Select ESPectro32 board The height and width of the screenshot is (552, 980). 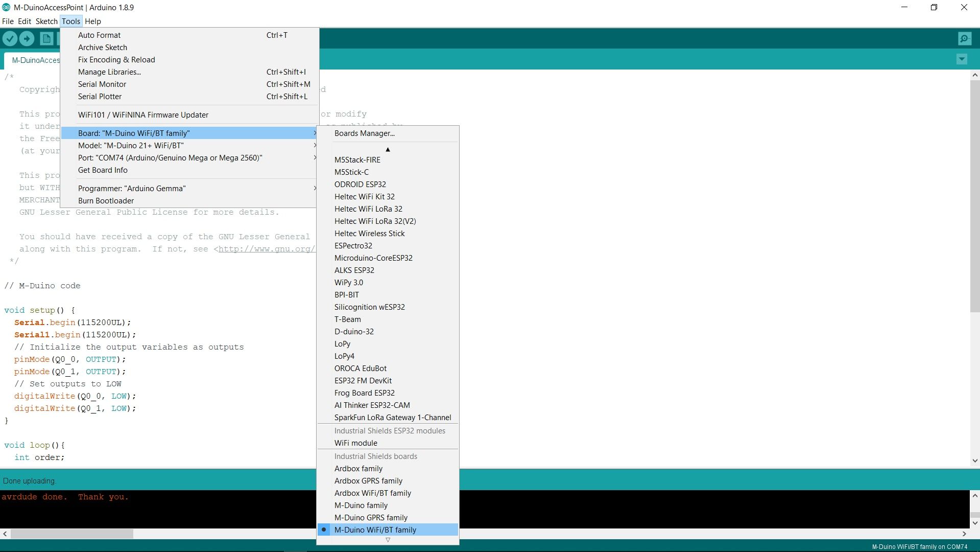pos(388,246)
